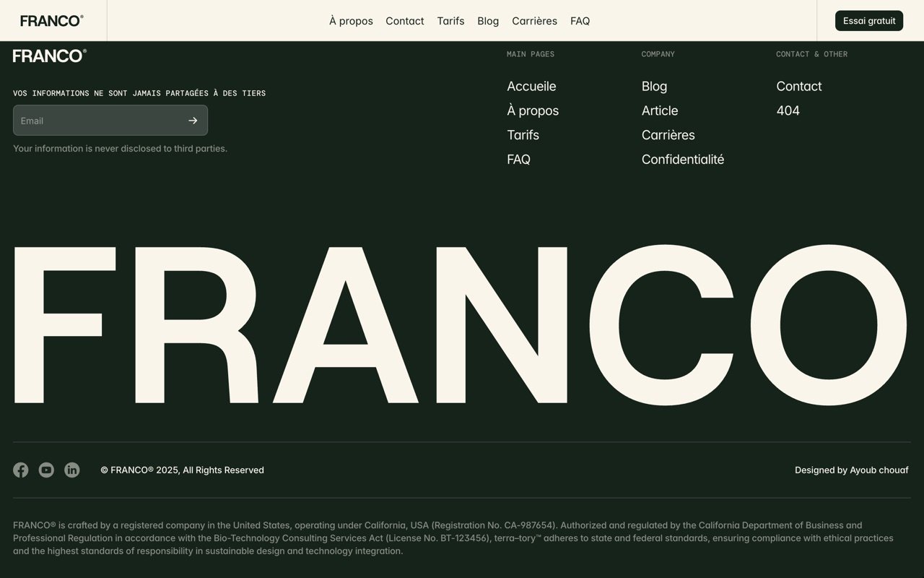Click the small FRANCO footer logo

tap(50, 56)
